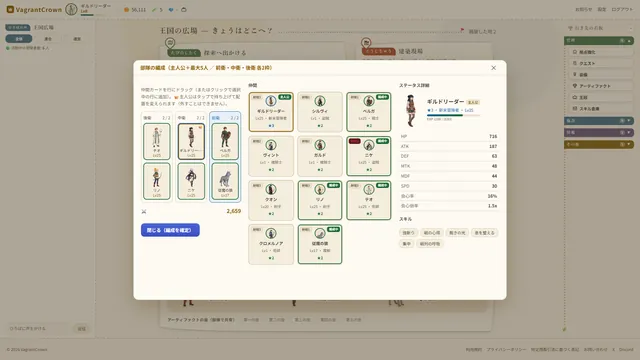Click the 集中 skill chip
640x360 pixels.
click(407, 244)
